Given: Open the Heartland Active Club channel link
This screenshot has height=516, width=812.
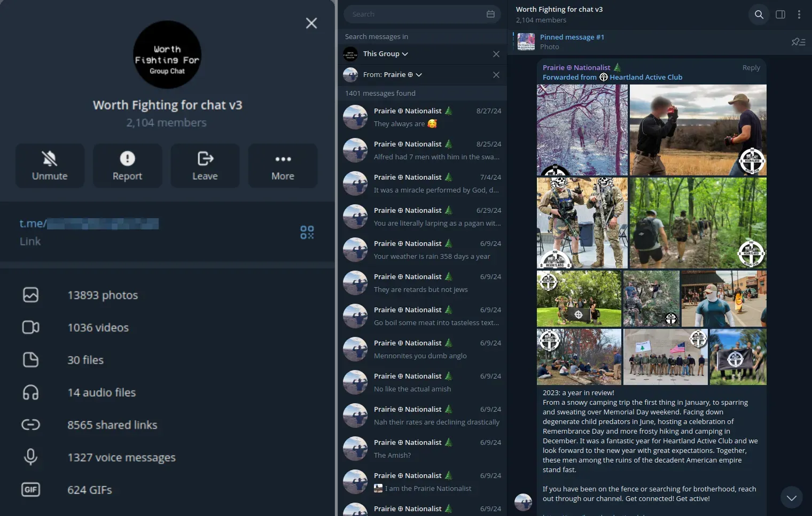Looking at the screenshot, I should point(645,77).
